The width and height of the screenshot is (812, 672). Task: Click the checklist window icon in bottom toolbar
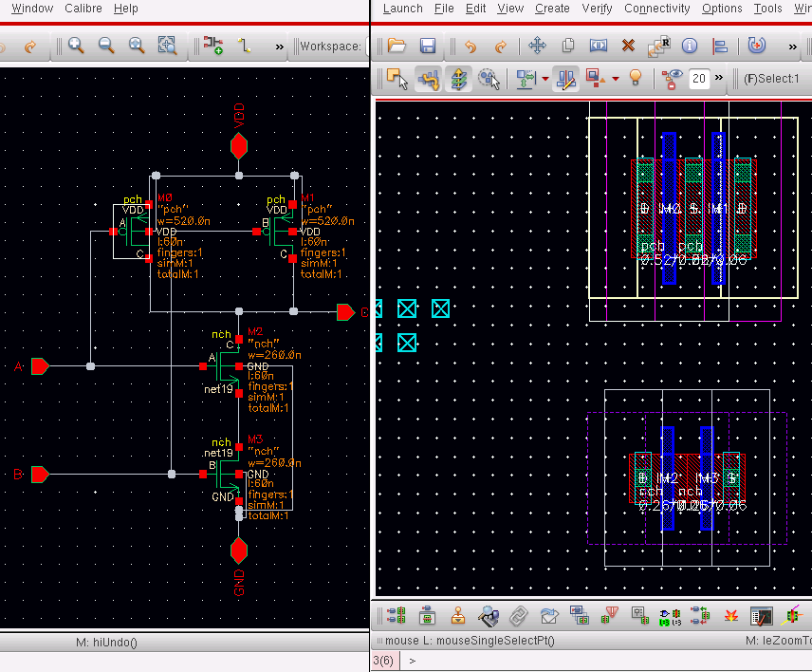tap(761, 616)
